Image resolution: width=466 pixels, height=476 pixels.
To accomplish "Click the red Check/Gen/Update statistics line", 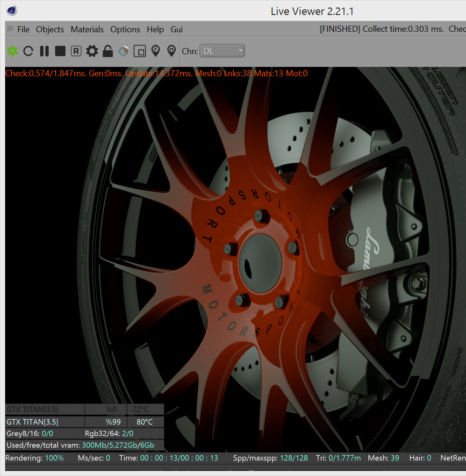I will tap(157, 73).
